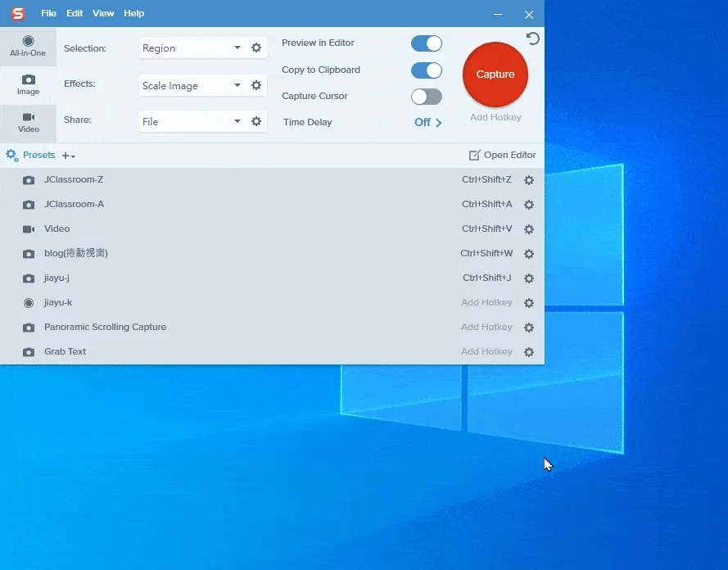Toggle Preview in Editor switch

click(x=426, y=43)
